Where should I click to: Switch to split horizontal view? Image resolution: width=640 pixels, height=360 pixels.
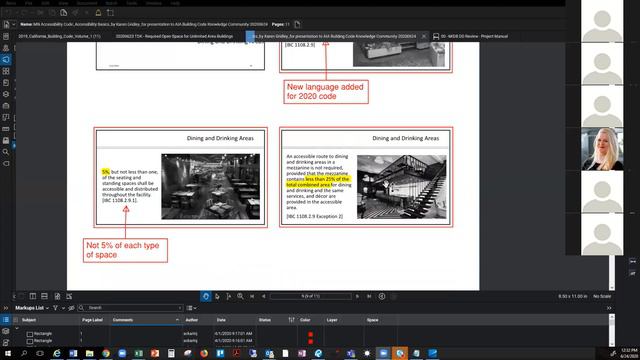44,296
